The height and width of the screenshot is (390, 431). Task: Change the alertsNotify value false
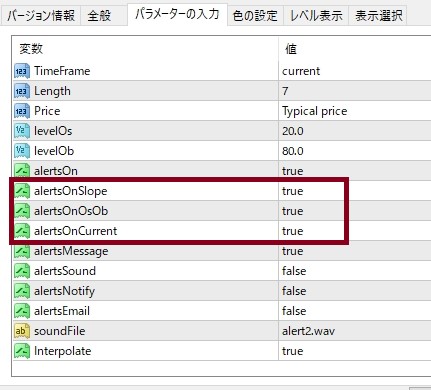(294, 291)
